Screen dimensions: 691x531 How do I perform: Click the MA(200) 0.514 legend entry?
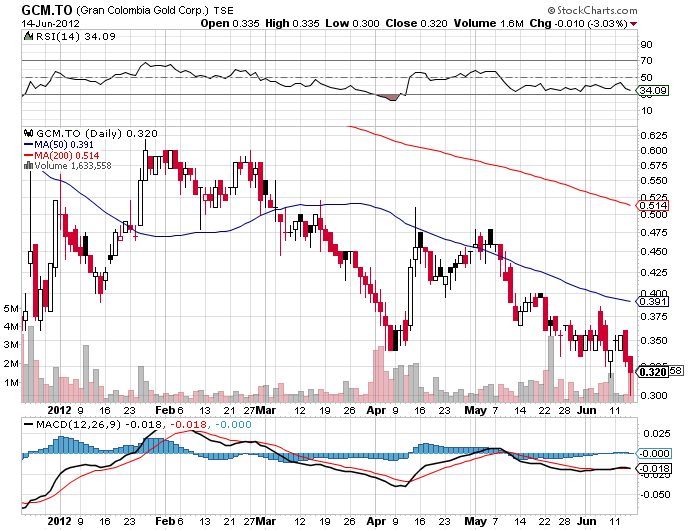pyautogui.click(x=61, y=155)
